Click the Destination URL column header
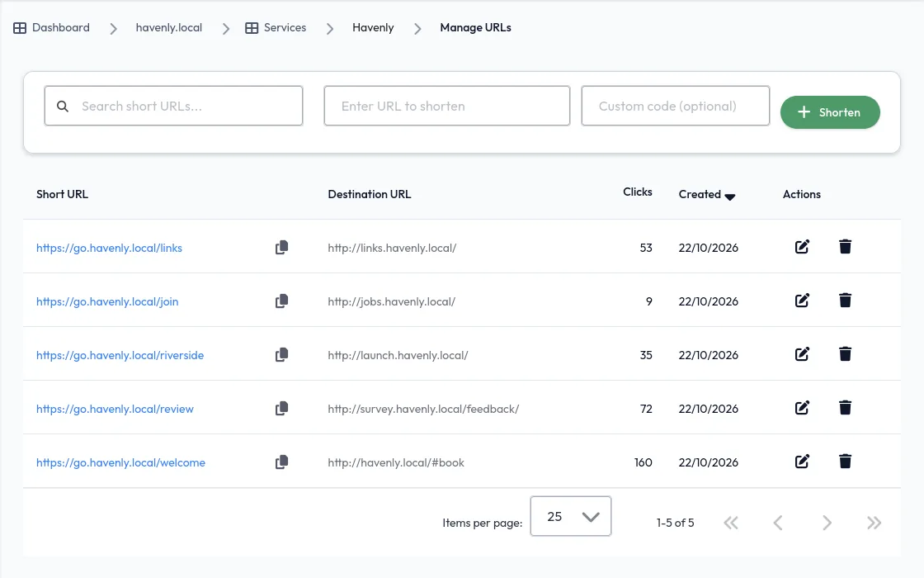This screenshot has height=578, width=924. point(370,194)
